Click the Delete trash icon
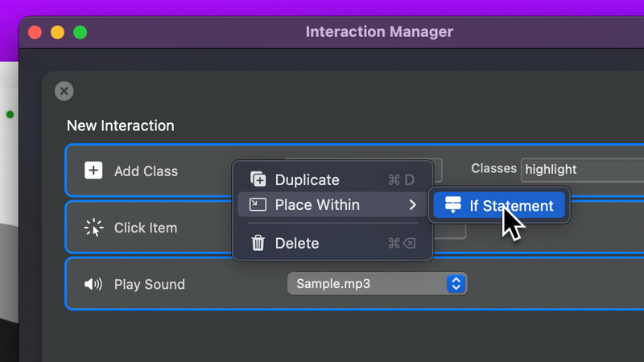The width and height of the screenshot is (644, 362). [258, 243]
